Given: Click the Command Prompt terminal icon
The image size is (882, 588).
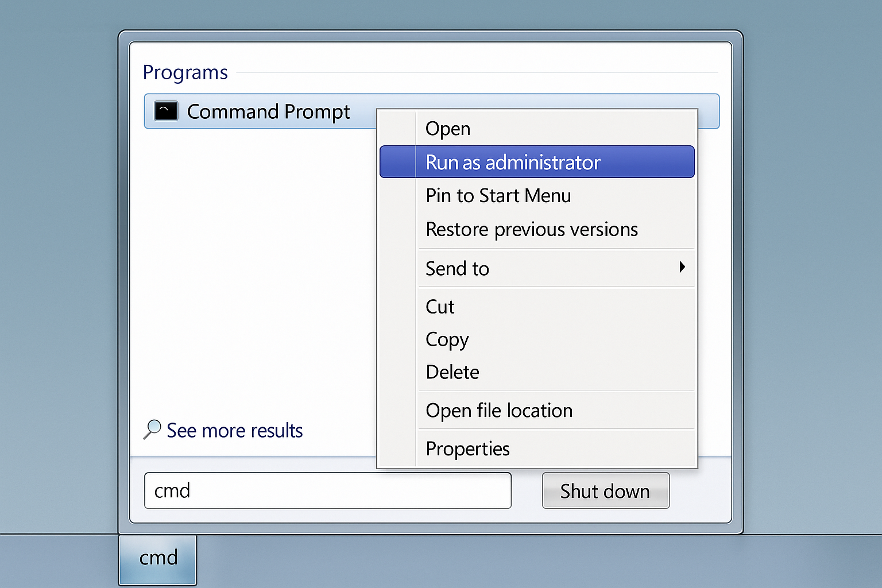Looking at the screenshot, I should (x=165, y=111).
